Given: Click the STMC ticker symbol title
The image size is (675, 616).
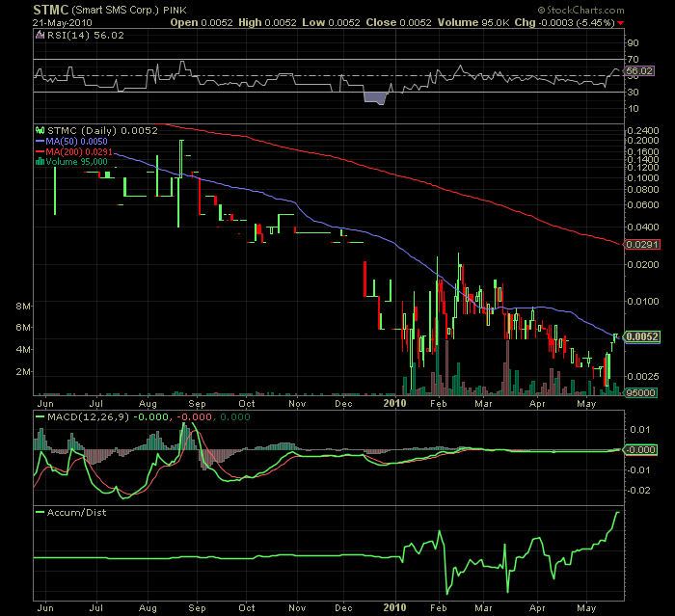Looking at the screenshot, I should pos(22,9).
